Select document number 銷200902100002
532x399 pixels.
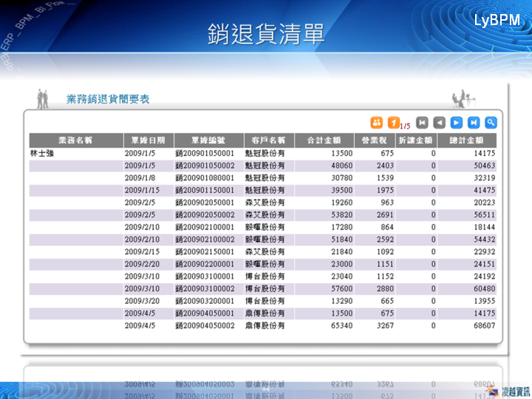(205, 239)
